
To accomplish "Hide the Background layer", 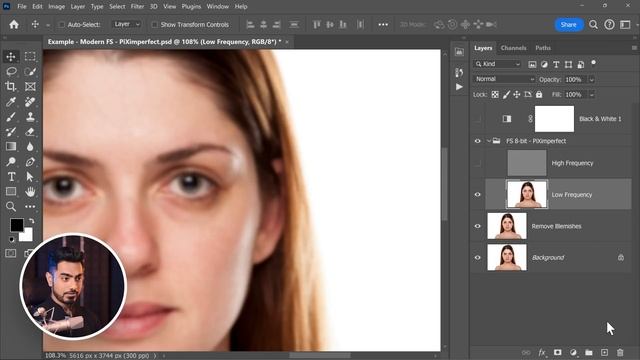I will click(x=478, y=258).
